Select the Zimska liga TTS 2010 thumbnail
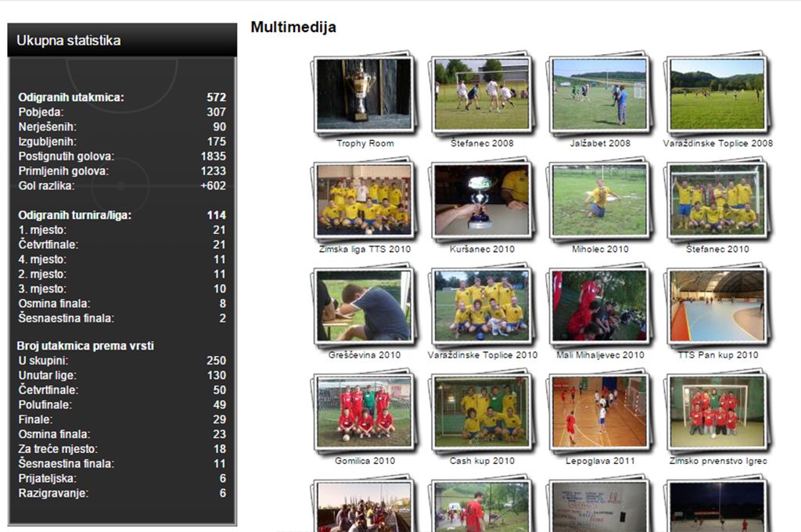The width and height of the screenshot is (801, 532). (x=364, y=199)
